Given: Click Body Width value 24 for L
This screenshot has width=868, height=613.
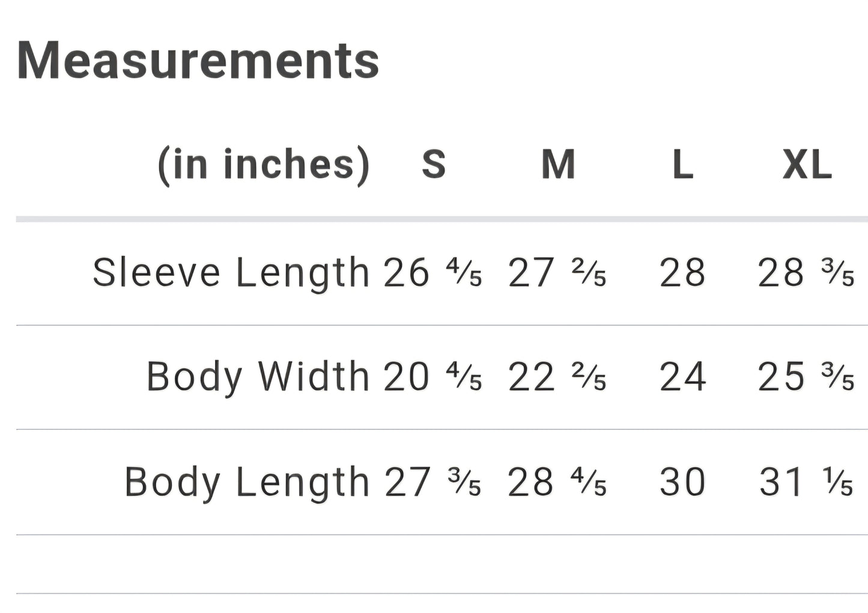Looking at the screenshot, I should pos(682,377).
